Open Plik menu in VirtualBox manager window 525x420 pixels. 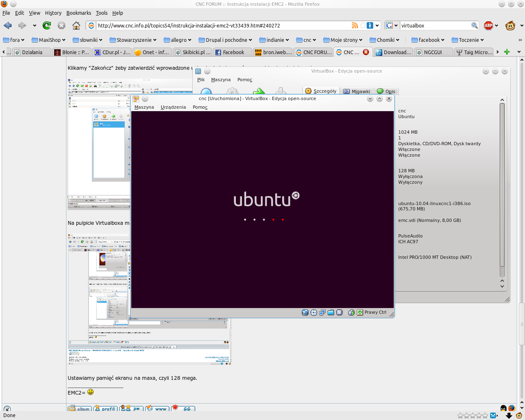pyautogui.click(x=201, y=80)
